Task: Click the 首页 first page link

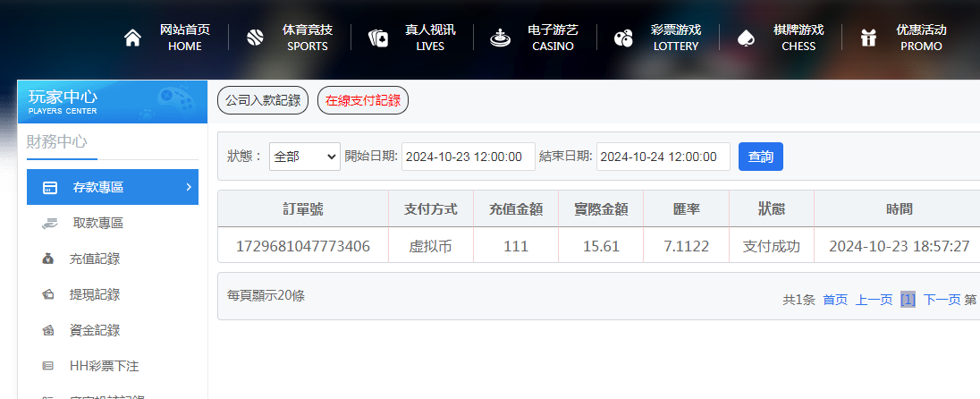Action: point(835,300)
